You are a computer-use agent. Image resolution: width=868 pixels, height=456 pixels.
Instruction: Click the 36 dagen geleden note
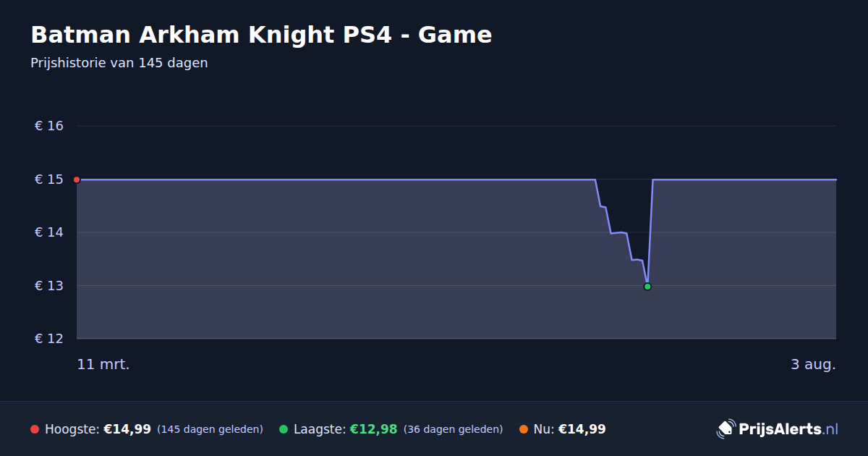[453, 429]
